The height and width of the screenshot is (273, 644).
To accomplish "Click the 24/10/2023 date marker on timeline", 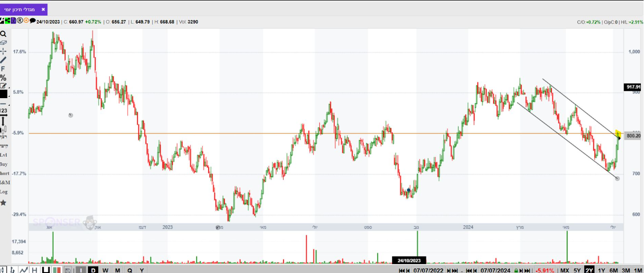I will 409,261.
